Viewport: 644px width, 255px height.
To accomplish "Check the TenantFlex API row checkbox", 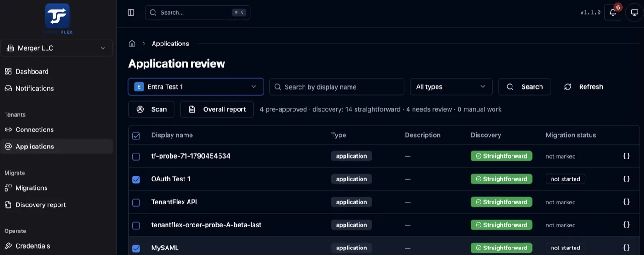I will 136,203.
